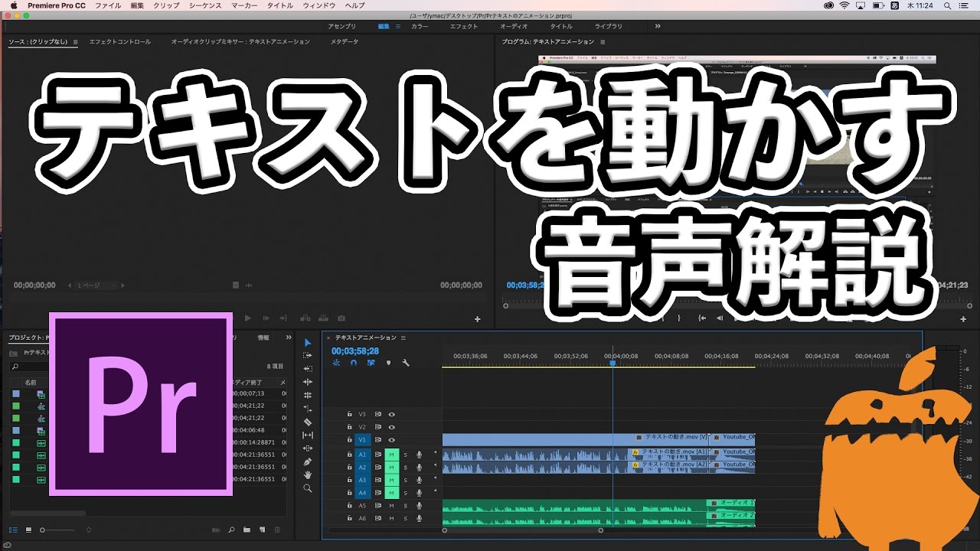Toggle Snap magnet in timeline
This screenshot has width=980, height=551.
tap(353, 363)
